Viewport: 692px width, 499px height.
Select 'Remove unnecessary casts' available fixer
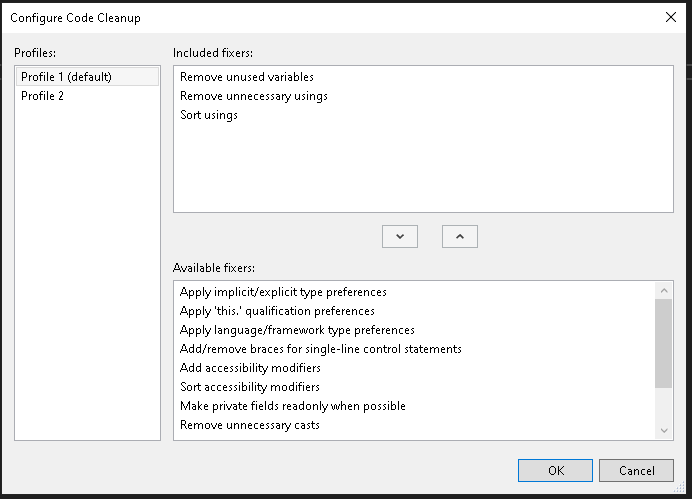(250, 425)
